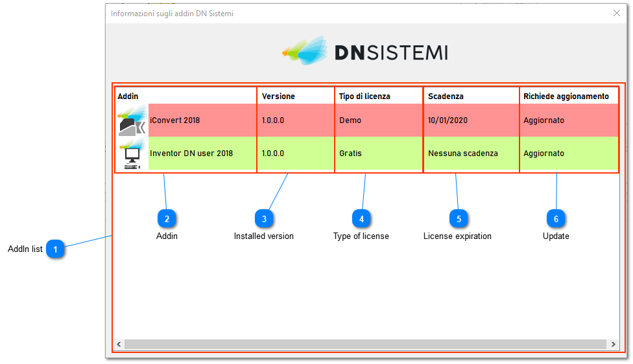This screenshot has height=364, width=633.
Task: Click the Nessuna scadenza cell
Action: tap(463, 154)
